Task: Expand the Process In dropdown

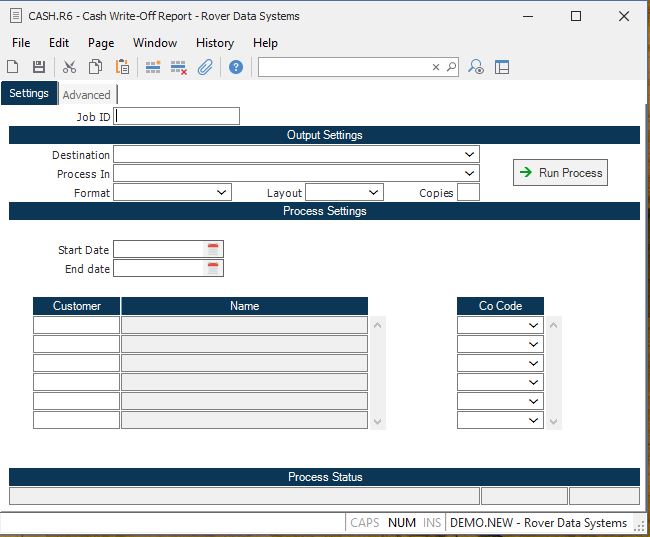Action: pos(469,174)
